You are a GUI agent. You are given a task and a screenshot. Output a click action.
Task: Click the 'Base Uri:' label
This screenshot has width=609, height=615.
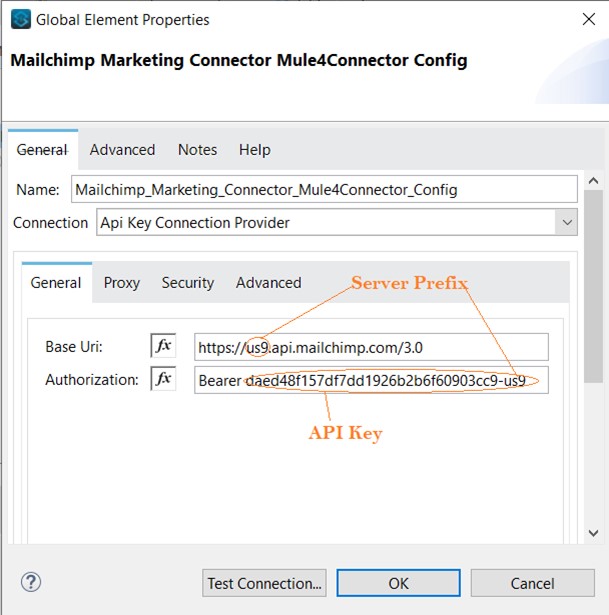(74, 347)
